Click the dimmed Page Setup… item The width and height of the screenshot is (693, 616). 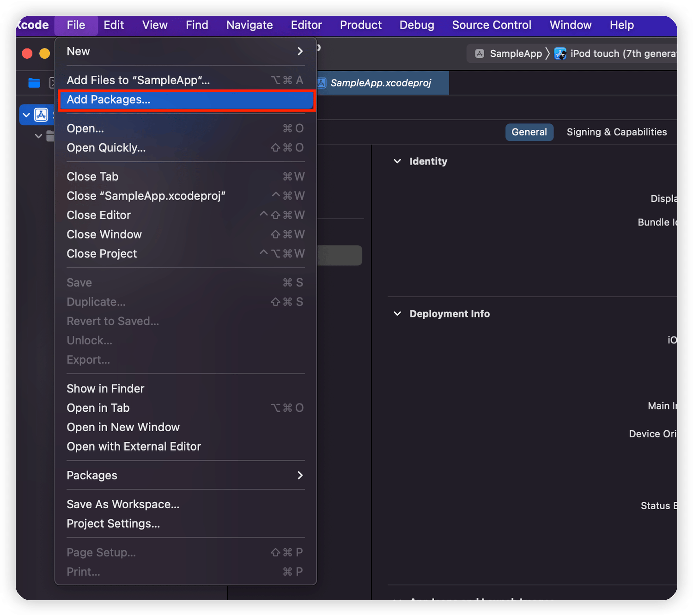(186, 553)
